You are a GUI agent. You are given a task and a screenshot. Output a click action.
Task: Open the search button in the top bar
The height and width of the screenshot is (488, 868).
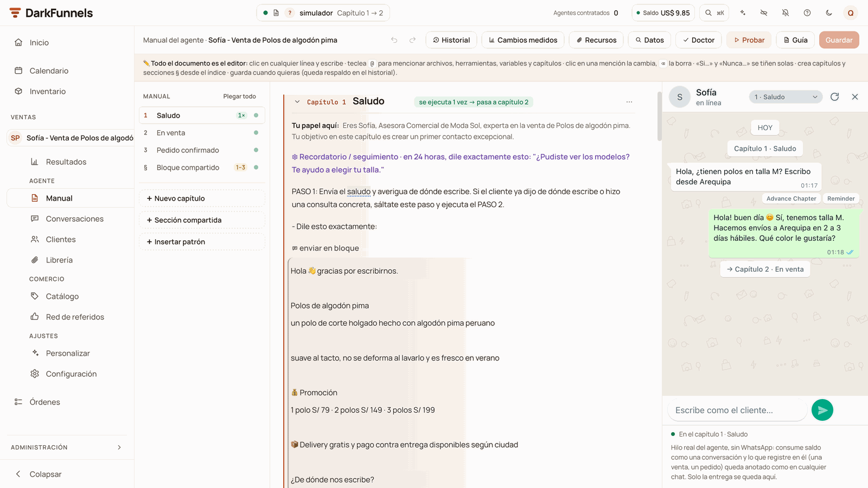tap(714, 13)
